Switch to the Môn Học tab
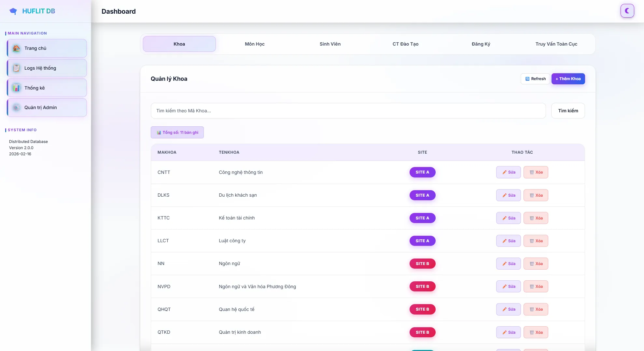The image size is (644, 351). (255, 44)
